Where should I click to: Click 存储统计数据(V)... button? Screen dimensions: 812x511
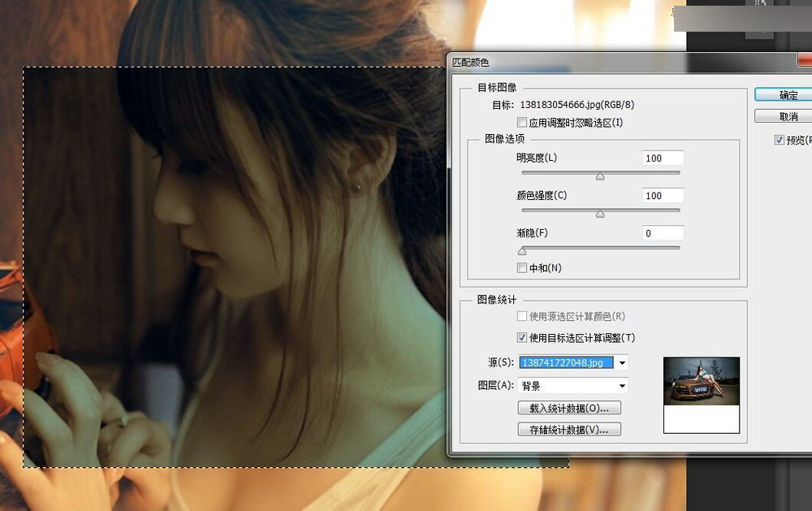569,430
